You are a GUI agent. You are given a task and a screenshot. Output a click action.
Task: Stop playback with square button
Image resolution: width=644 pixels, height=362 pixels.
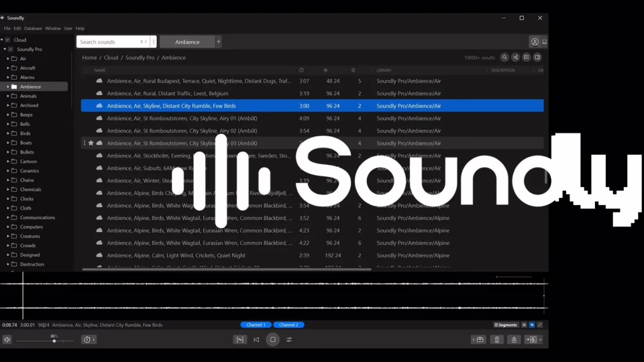pyautogui.click(x=273, y=340)
